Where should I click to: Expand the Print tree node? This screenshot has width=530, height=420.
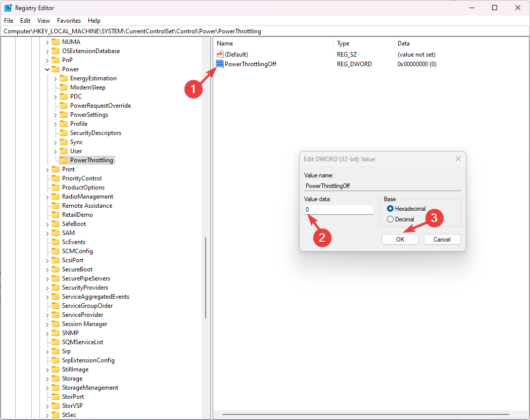pos(47,169)
